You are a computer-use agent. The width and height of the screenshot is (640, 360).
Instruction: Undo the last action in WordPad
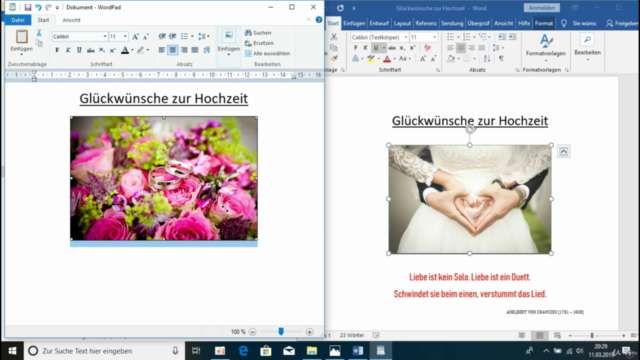coord(38,7)
